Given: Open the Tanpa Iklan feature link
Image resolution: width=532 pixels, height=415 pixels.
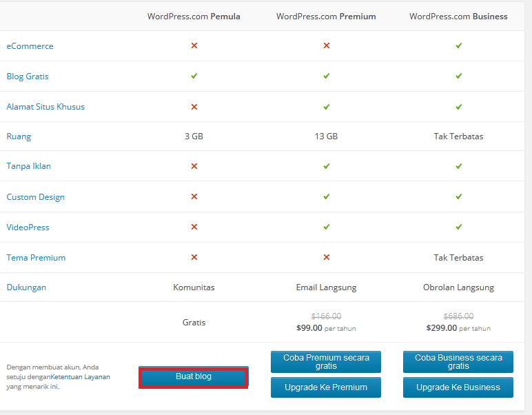Looking at the screenshot, I should tap(28, 166).
